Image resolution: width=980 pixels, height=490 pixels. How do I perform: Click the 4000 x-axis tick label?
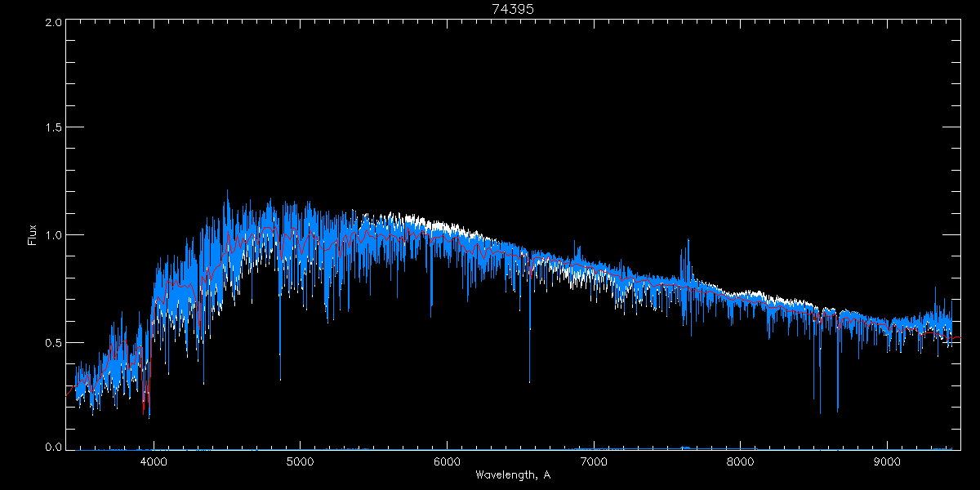click(154, 460)
